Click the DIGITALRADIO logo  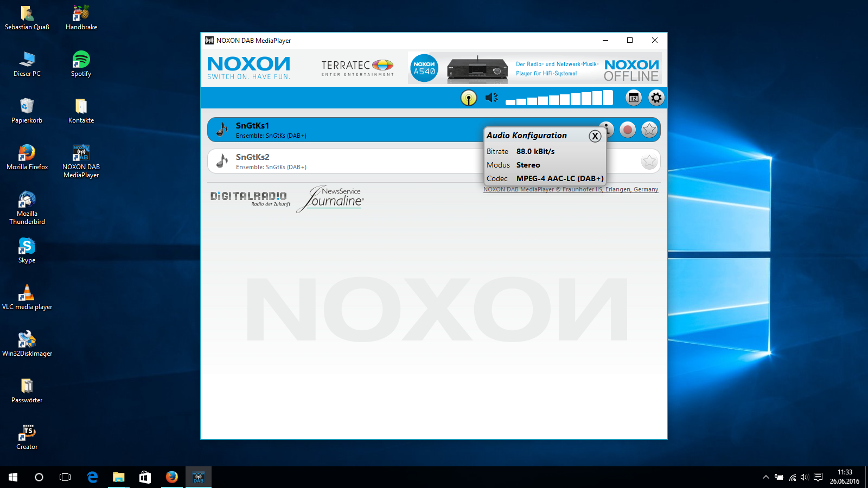(x=250, y=197)
